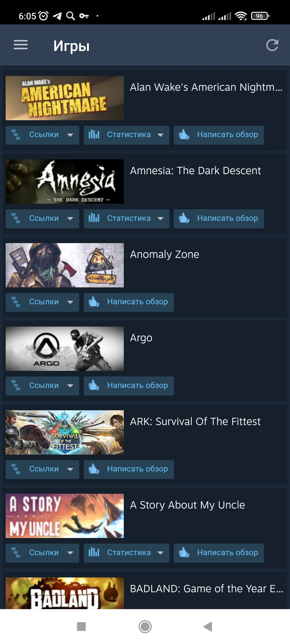Tap thumbs-up icon for Argo review
290x644 pixels.
tap(94, 386)
